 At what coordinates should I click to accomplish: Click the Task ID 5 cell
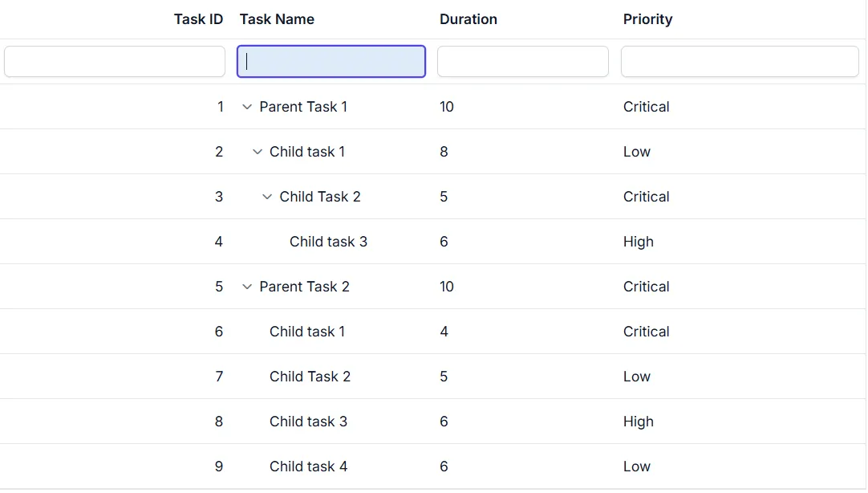[x=219, y=287]
